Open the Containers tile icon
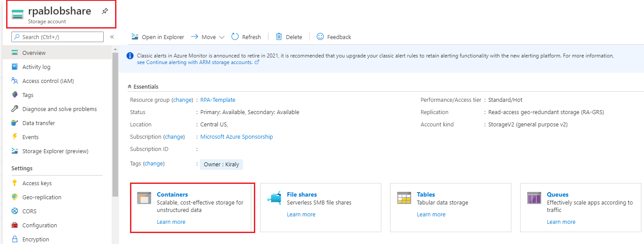Viewport: 644px width, 244px height. (x=144, y=198)
